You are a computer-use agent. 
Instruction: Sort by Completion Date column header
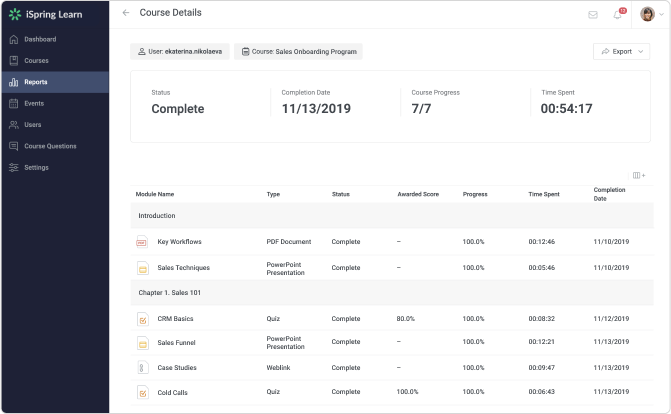[x=609, y=194]
